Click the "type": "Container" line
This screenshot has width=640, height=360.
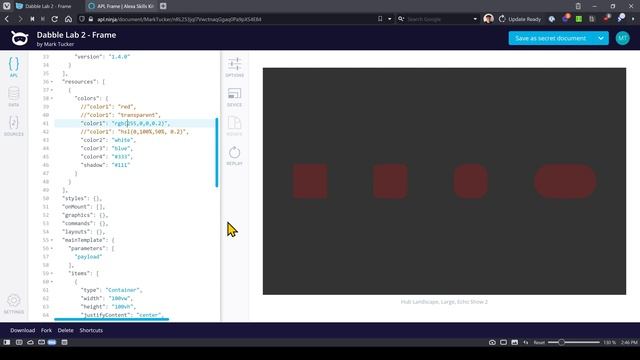point(111,290)
